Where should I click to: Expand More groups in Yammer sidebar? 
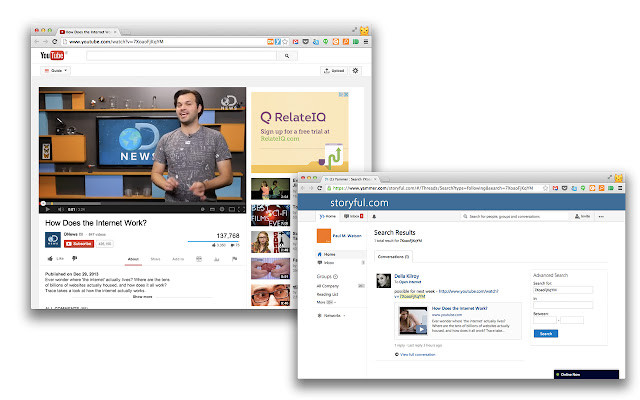(327, 302)
